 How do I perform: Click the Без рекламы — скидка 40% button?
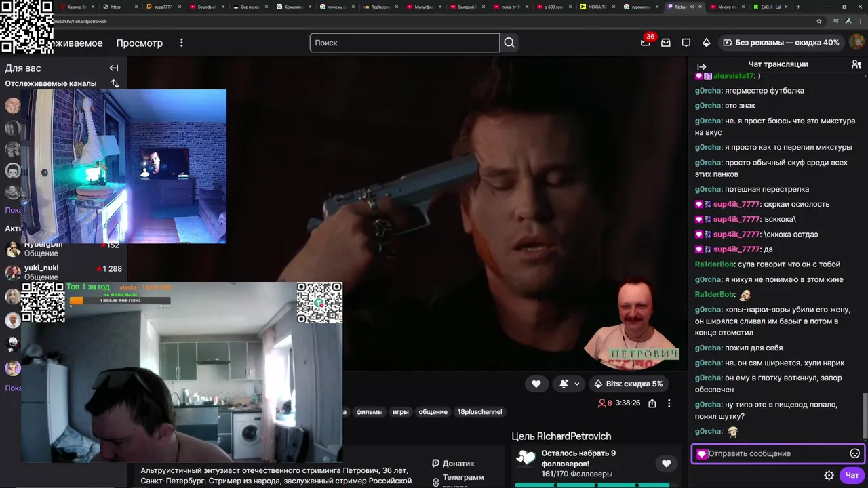(x=781, y=43)
